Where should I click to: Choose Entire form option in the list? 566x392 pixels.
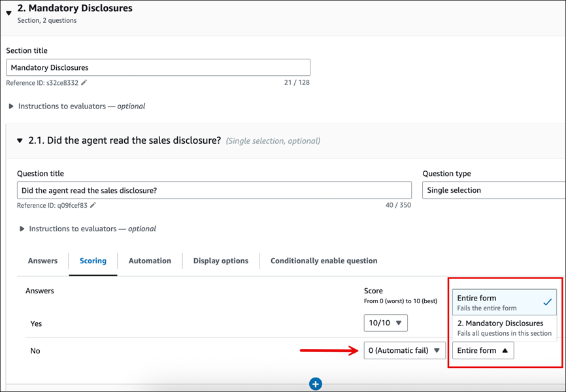coord(504,302)
